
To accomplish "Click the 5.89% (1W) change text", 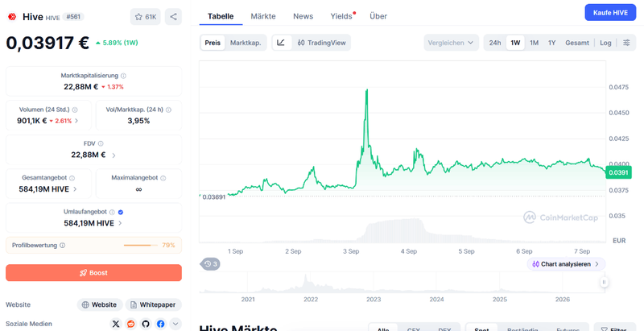I will coord(120,43).
